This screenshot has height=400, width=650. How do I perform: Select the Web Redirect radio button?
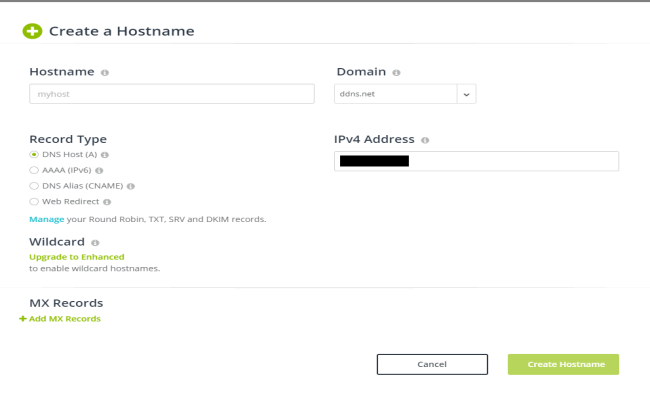[x=34, y=201]
